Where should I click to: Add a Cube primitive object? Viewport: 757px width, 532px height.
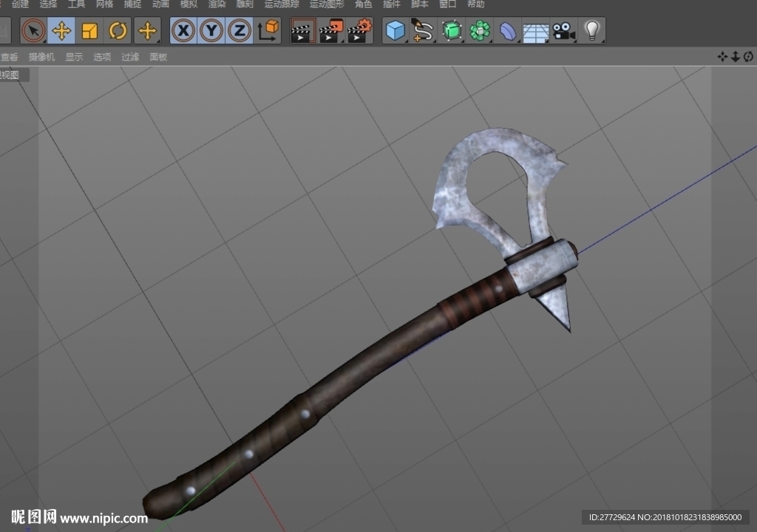(396, 31)
